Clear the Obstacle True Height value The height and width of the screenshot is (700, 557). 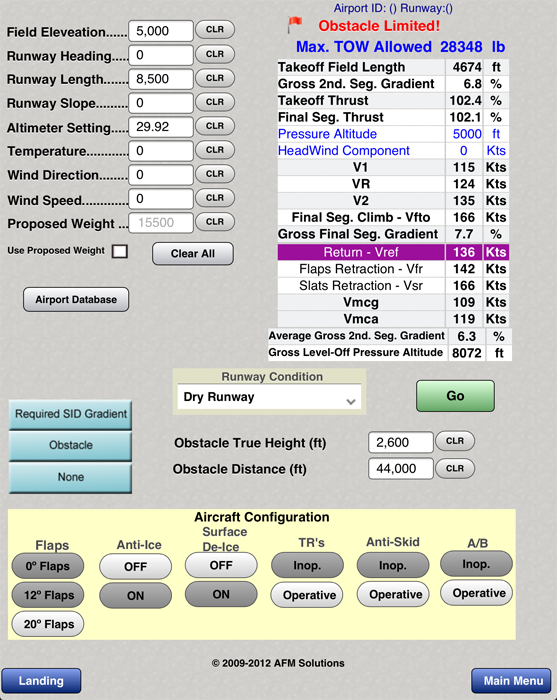tap(455, 441)
